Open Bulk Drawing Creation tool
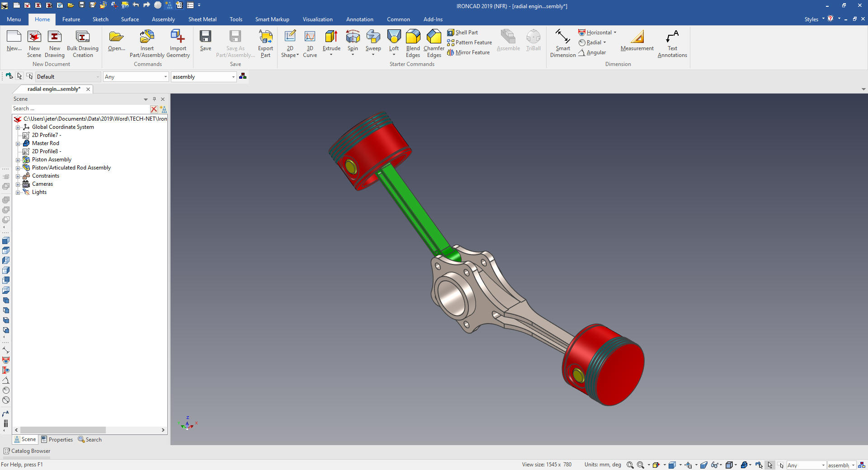 click(83, 44)
